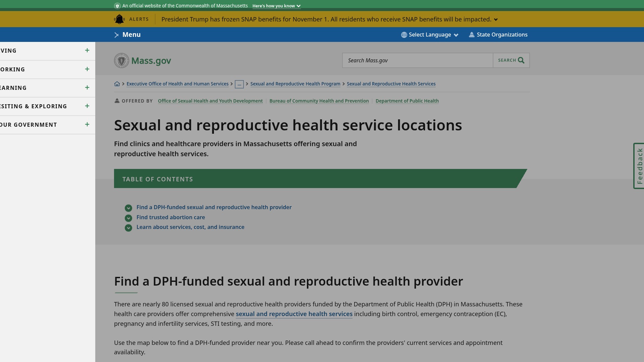Expand the Working menu section plus
The height and width of the screenshot is (362, 644).
click(87, 69)
